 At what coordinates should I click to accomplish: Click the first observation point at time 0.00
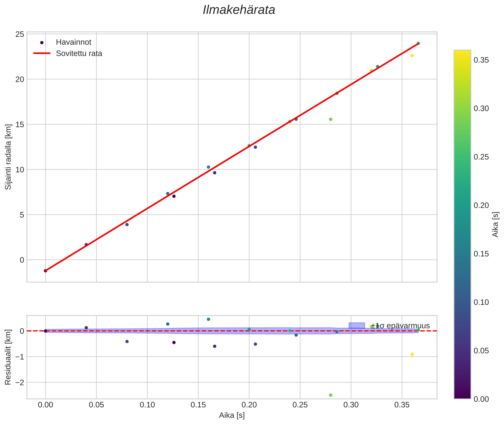point(45,271)
